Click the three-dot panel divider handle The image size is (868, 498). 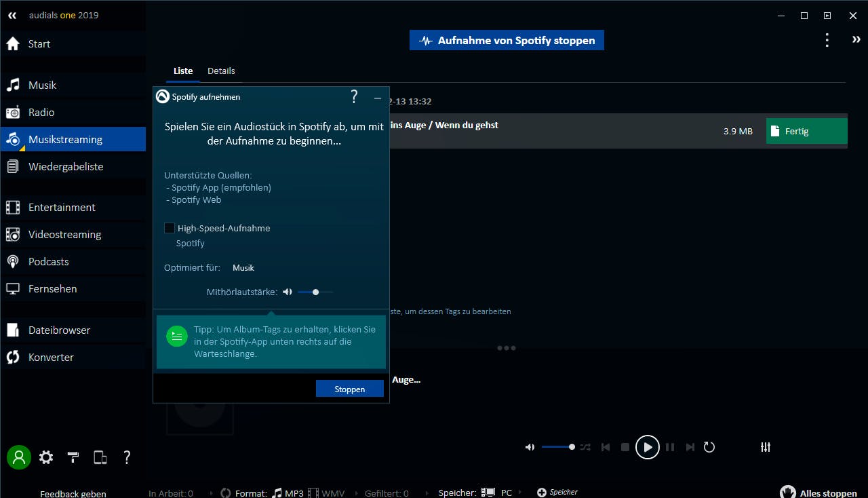pyautogui.click(x=507, y=348)
